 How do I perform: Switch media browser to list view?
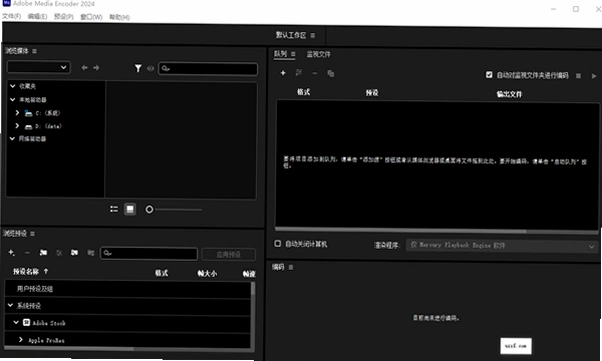point(114,209)
